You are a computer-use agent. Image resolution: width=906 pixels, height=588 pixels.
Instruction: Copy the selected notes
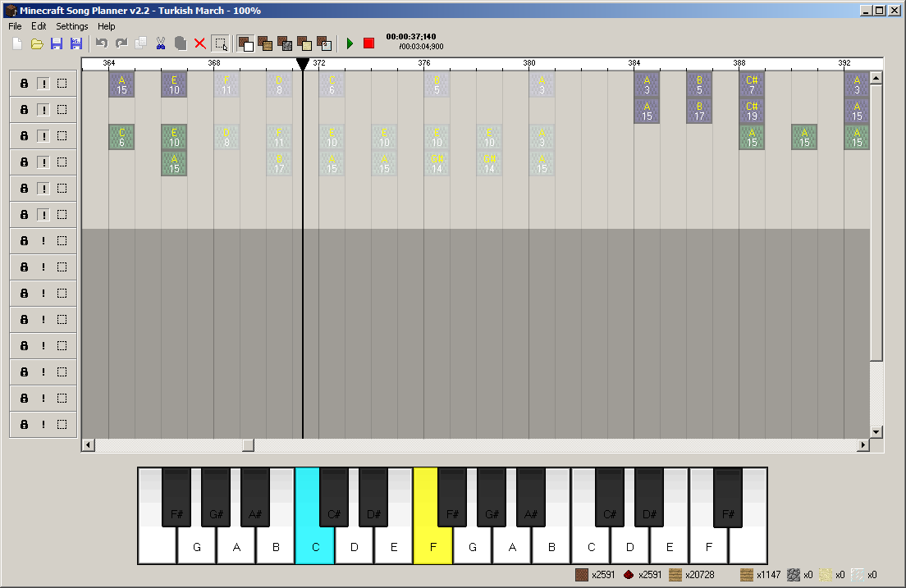[140, 43]
